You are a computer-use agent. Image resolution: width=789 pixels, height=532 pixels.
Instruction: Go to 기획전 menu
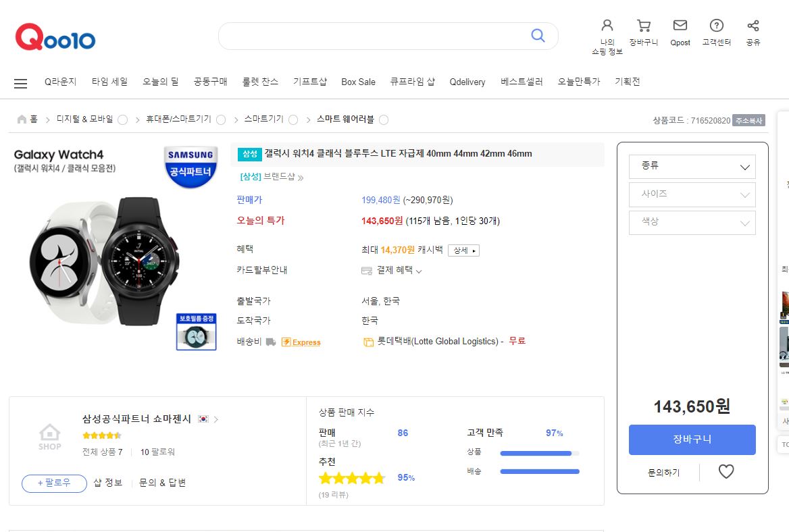pyautogui.click(x=628, y=82)
